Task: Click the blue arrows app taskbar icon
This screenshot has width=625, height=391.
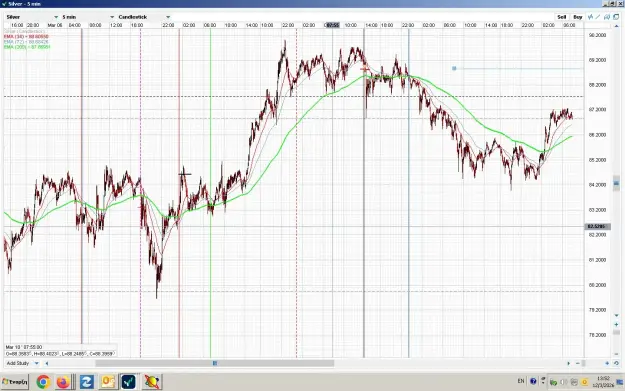Action: [86, 382]
